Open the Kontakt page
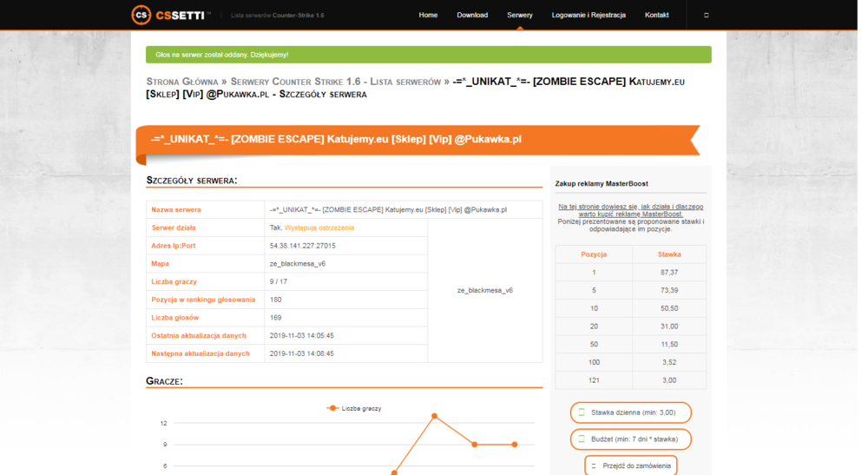Image resolution: width=868 pixels, height=475 pixels. 656,15
